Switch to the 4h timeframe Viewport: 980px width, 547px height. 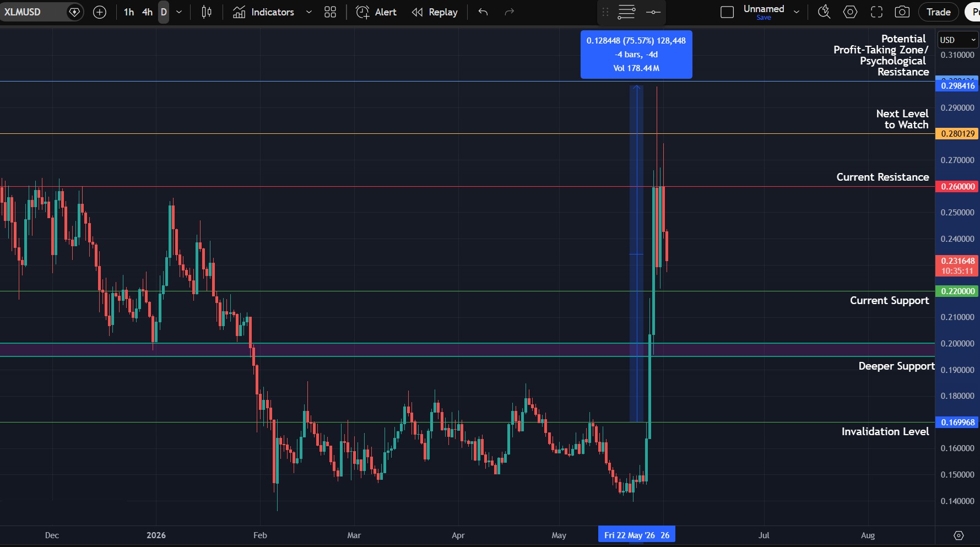[147, 12]
